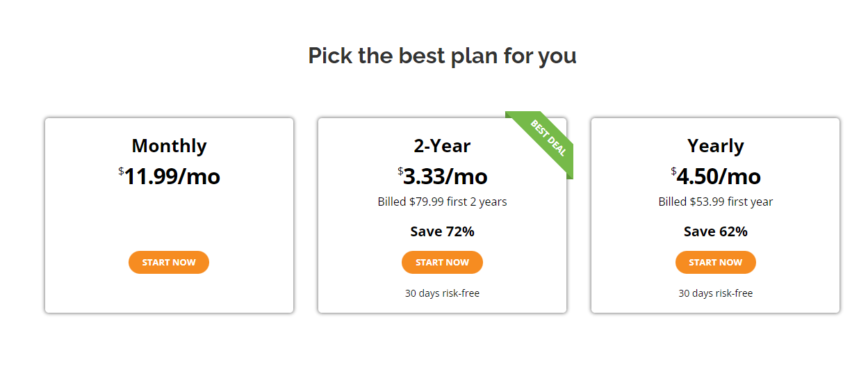Click START NOW under 2-Year plan
Viewport: 868px width, 385px height.
coord(442,262)
